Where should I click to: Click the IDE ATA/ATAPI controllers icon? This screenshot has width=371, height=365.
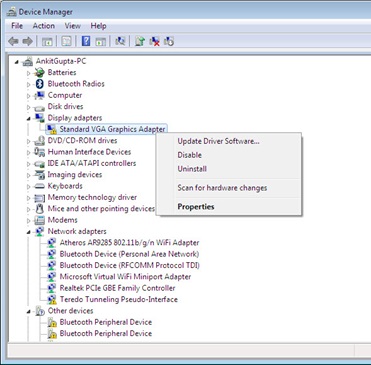click(40, 164)
